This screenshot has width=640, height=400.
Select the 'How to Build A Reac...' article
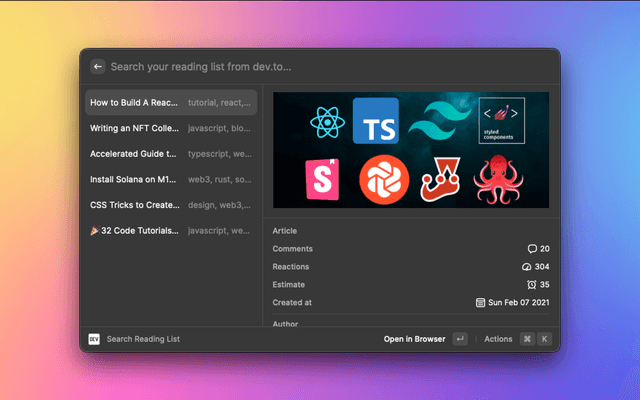[x=170, y=103]
